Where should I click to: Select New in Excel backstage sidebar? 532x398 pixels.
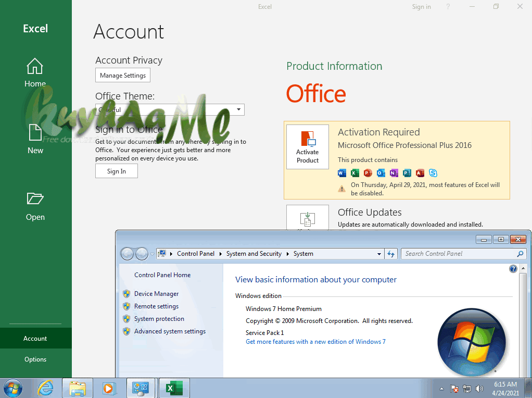point(35,139)
